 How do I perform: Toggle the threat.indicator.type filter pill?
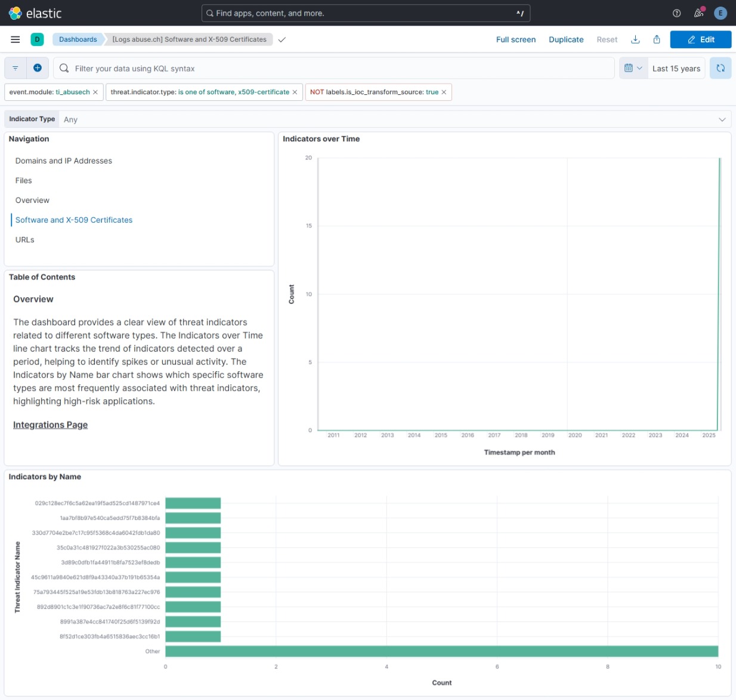click(x=200, y=92)
